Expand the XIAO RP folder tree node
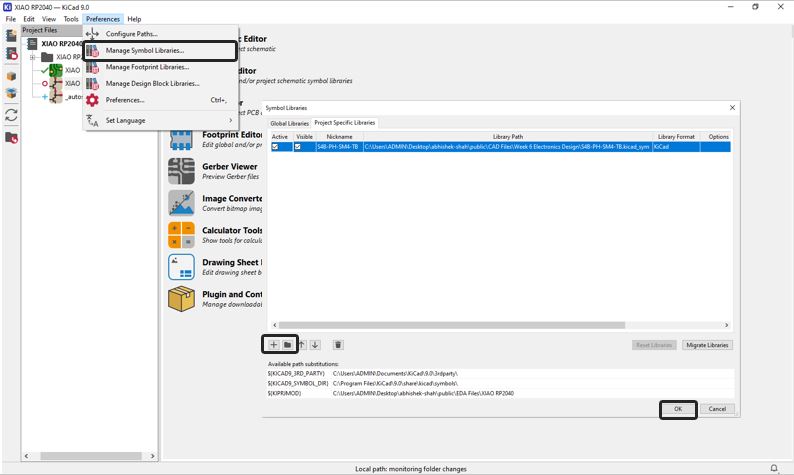Screen dimensions: 794x475 pos(32,57)
